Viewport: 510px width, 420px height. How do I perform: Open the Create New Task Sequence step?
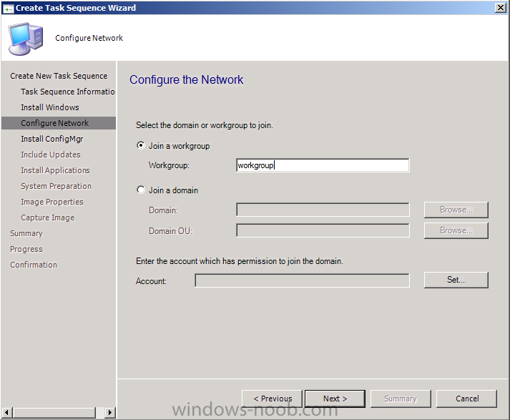59,76
